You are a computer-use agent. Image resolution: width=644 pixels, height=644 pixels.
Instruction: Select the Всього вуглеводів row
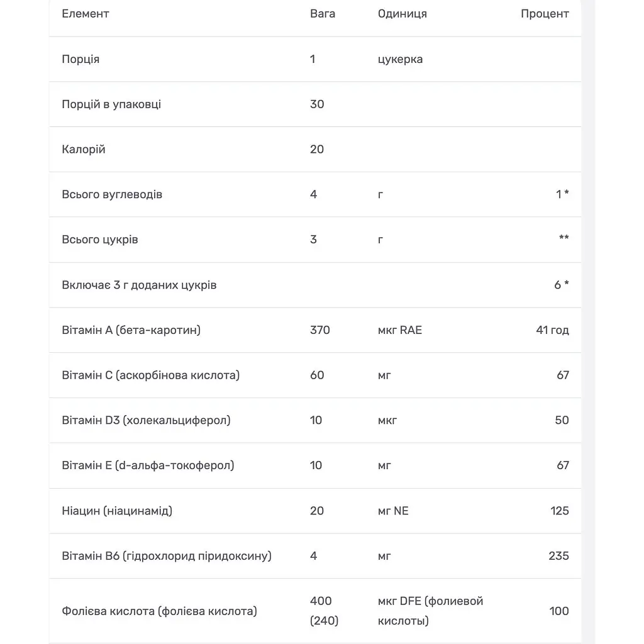pyautogui.click(x=315, y=194)
